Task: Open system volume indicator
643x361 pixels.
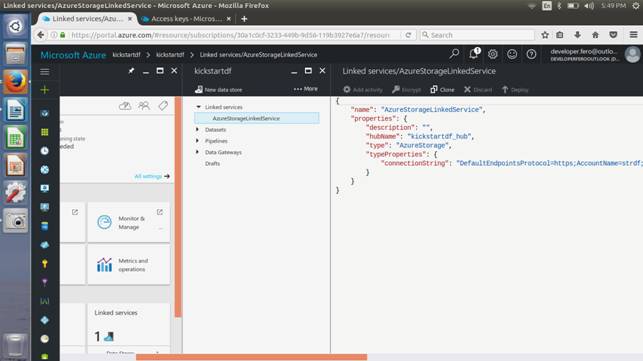Action: click(x=589, y=5)
